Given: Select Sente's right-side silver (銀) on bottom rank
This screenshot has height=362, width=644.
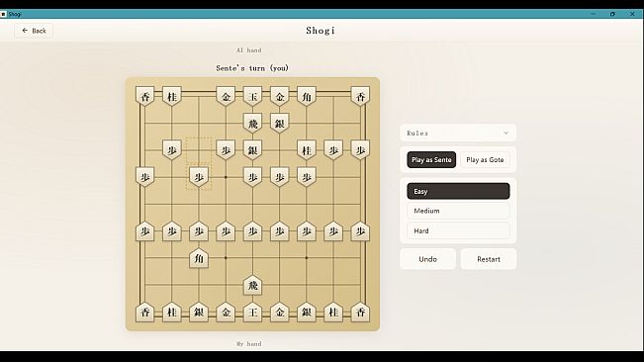Looking at the screenshot, I should pos(307,312).
